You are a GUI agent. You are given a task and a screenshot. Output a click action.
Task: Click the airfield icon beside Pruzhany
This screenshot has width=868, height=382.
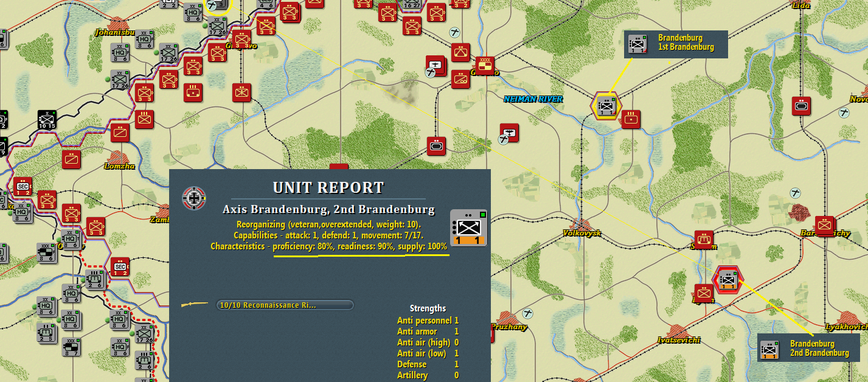point(528,313)
